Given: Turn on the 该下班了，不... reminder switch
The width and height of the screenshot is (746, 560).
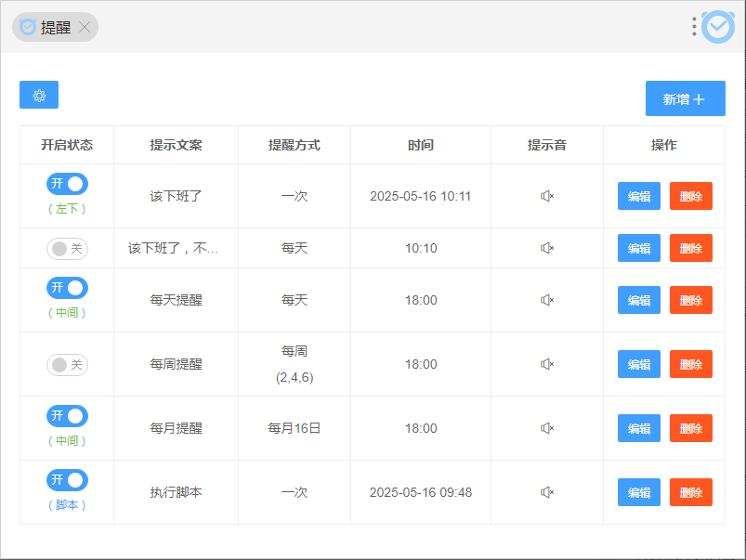Looking at the screenshot, I should [67, 248].
